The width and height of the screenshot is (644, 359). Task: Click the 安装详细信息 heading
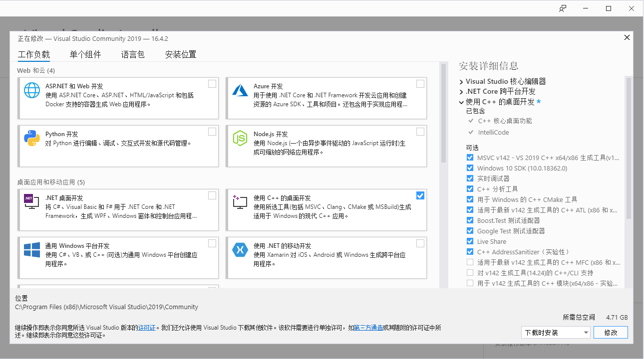(x=488, y=66)
